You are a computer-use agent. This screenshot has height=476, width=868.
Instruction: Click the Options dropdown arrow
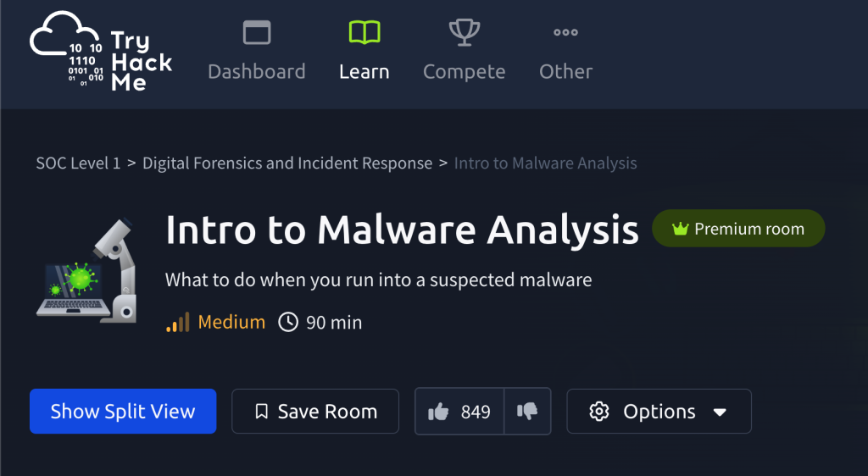click(x=720, y=412)
